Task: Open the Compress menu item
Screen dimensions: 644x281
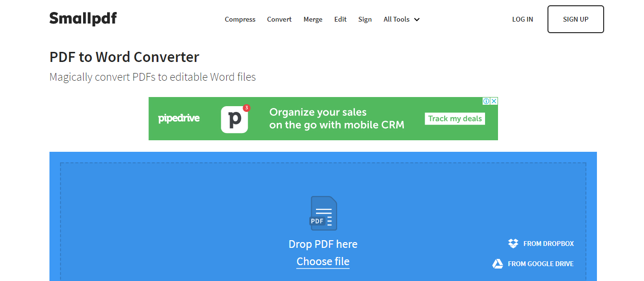Action: click(240, 19)
